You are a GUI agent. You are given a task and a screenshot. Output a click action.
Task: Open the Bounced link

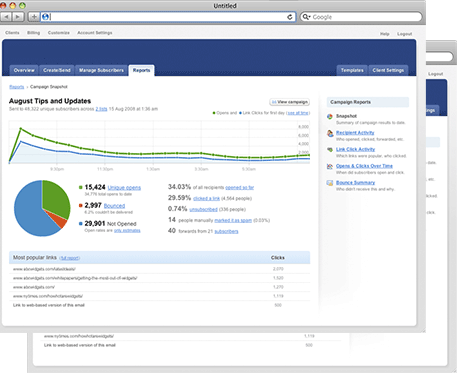click(x=114, y=206)
